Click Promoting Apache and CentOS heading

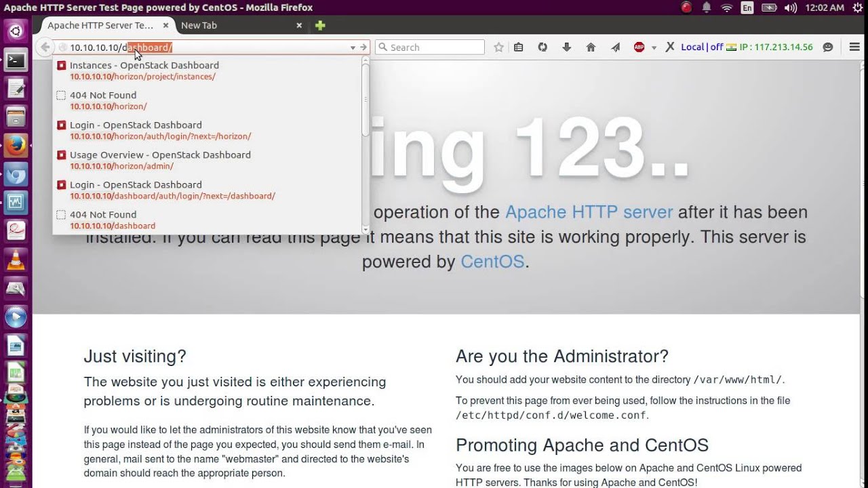pos(582,445)
